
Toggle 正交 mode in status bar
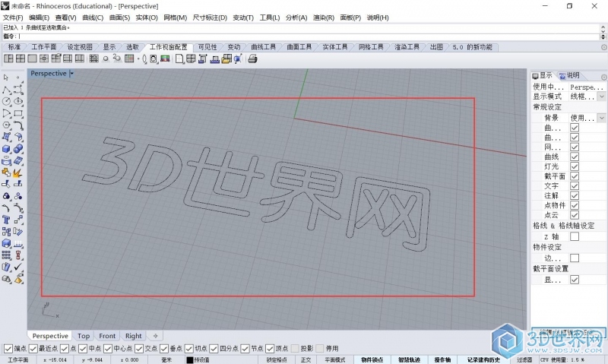pos(306,359)
